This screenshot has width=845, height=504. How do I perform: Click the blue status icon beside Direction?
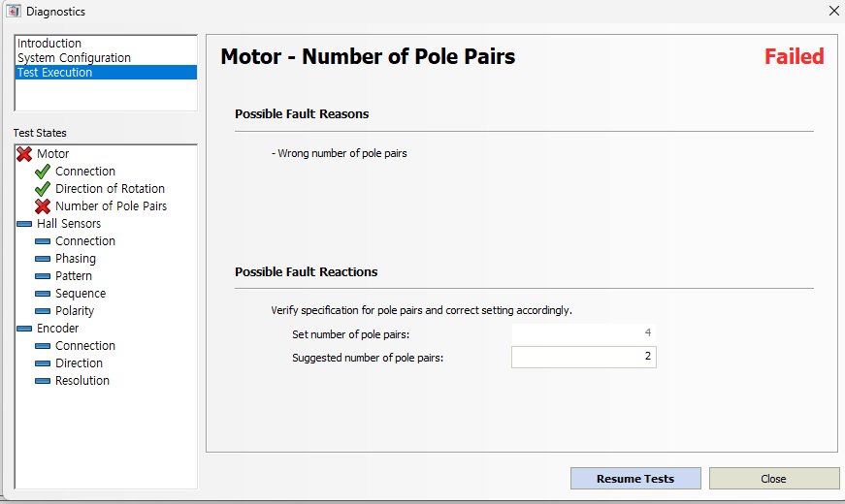click(43, 363)
